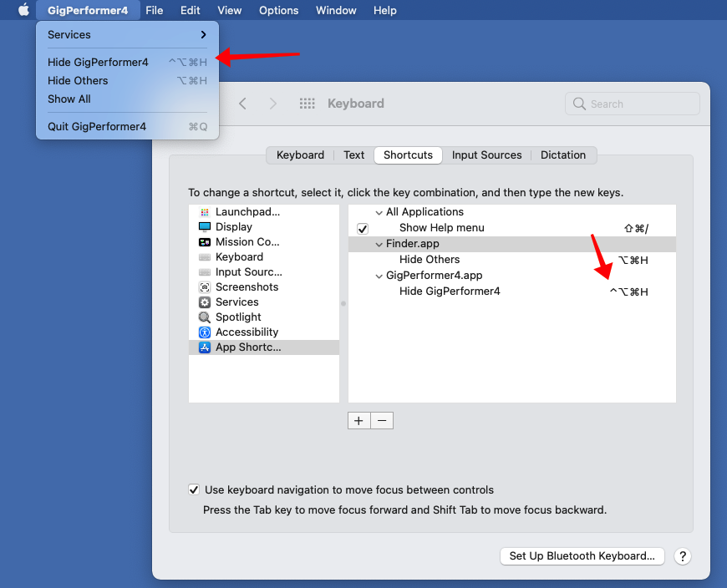Screen dimensions: 727x588
Task: Open the Apple menu
Action: (x=23, y=10)
